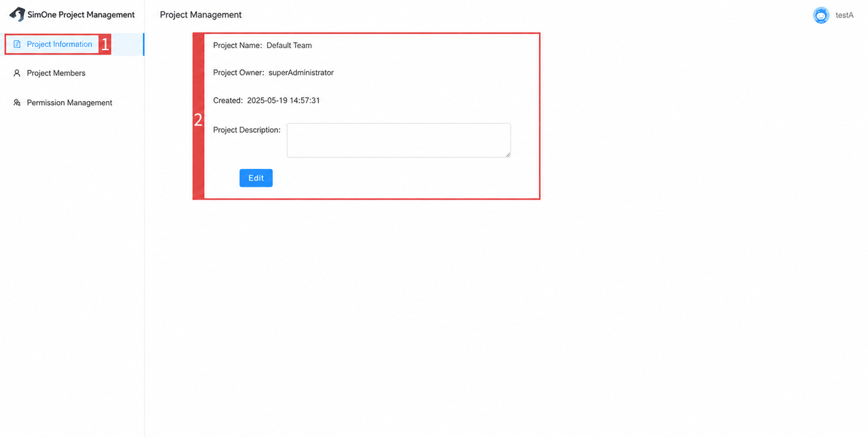Click the Project Description resize handle
This screenshot has width=868, height=437.
click(x=507, y=154)
